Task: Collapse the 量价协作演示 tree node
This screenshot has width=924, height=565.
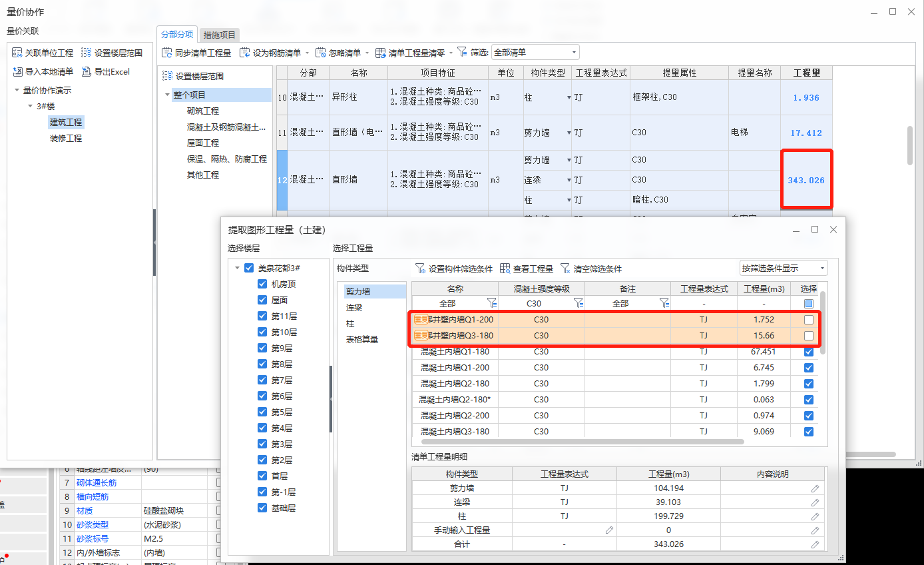Action: tap(17, 90)
